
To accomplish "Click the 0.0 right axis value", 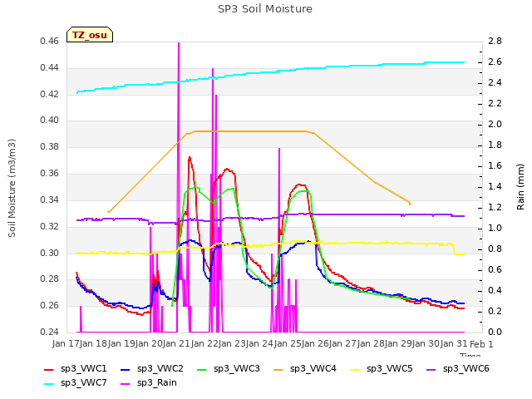I will point(495,332).
